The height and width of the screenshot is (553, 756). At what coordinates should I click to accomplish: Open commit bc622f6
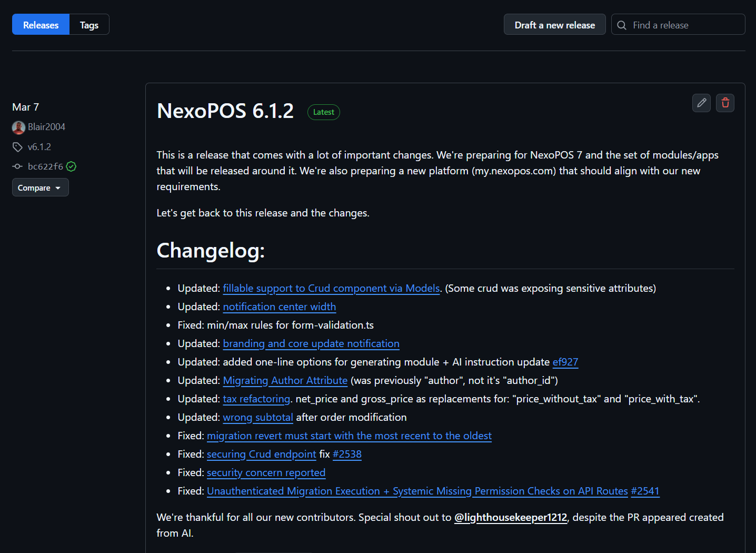(45, 166)
